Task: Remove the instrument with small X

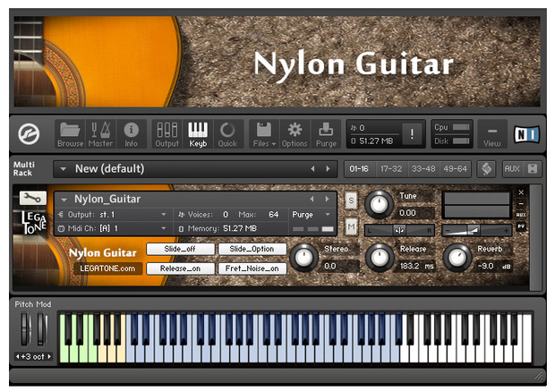Action: (x=521, y=192)
